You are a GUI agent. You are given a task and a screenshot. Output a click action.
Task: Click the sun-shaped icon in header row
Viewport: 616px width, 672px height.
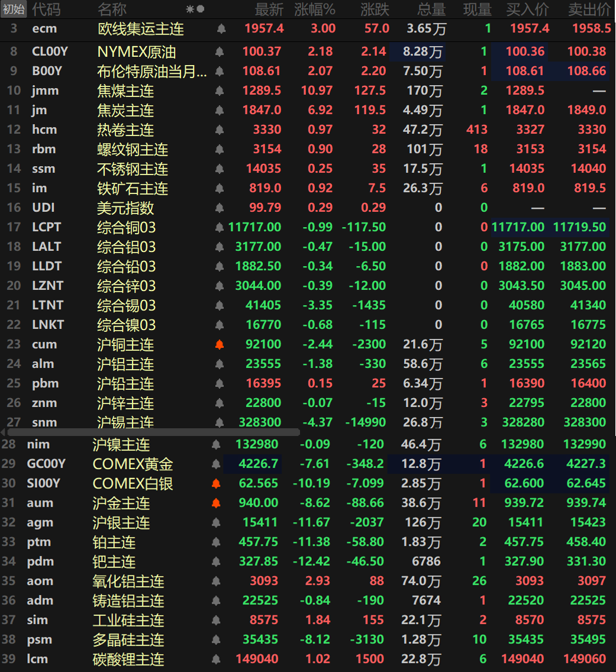click(190, 9)
